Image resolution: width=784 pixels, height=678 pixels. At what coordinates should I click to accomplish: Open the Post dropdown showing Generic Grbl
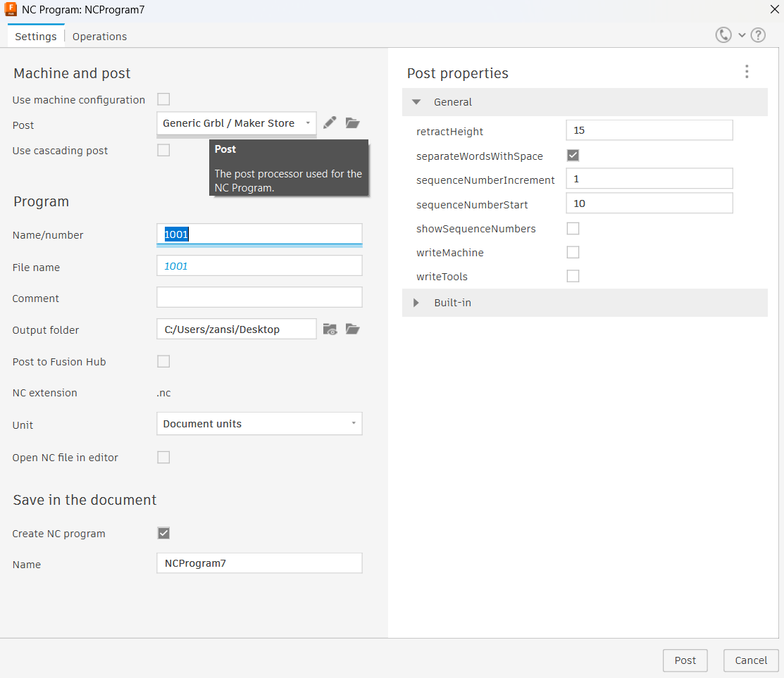pos(237,123)
